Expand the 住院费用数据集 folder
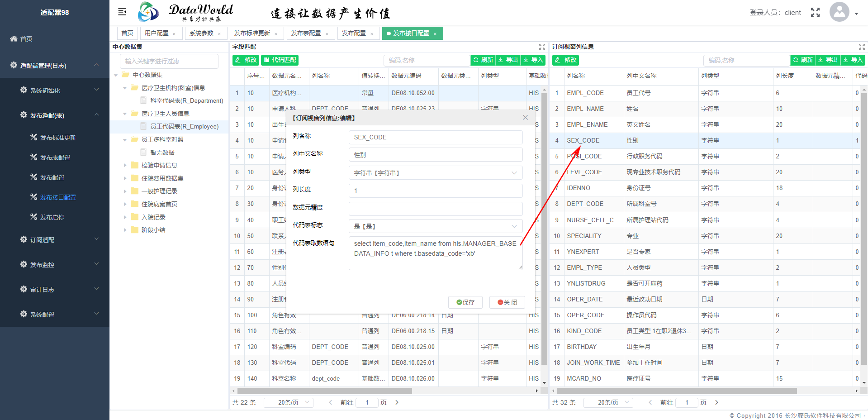Image resolution: width=868 pixels, height=420 pixels. click(x=125, y=178)
